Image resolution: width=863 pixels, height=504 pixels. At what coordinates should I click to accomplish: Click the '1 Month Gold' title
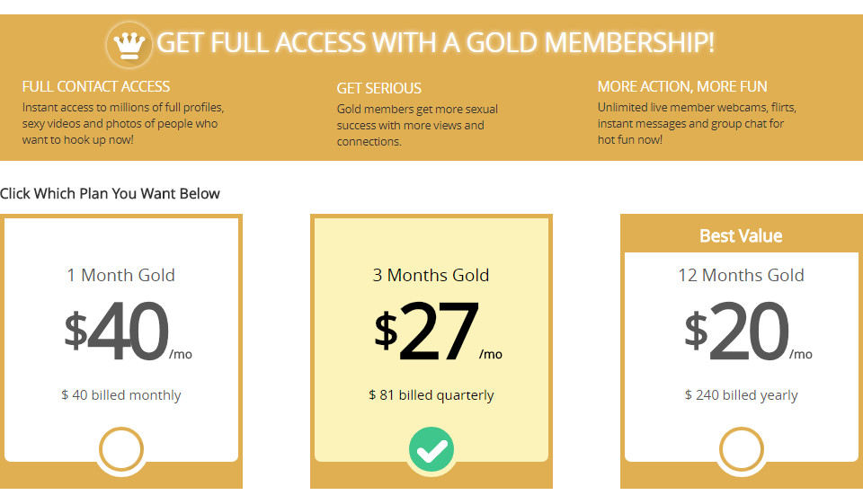pos(121,275)
